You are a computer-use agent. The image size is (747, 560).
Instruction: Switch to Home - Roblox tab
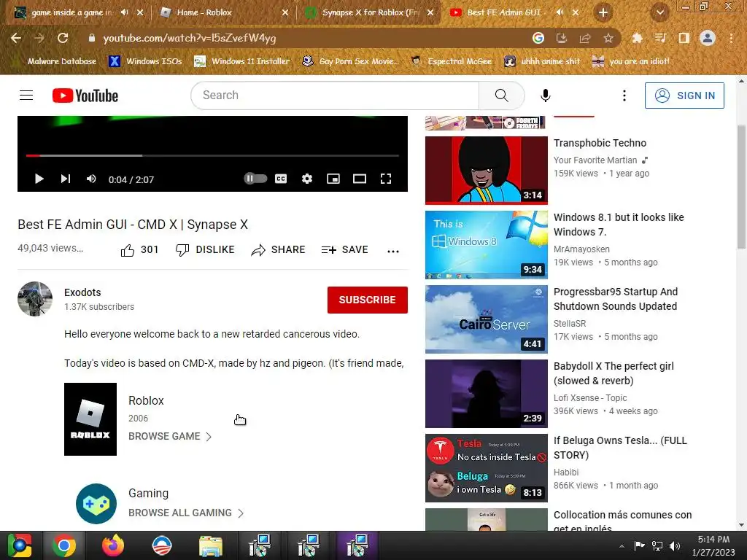224,12
